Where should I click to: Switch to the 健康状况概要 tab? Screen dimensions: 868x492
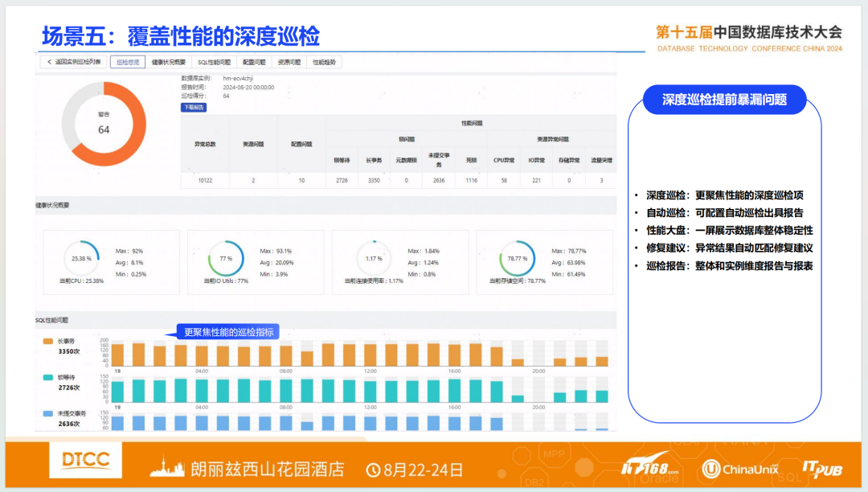pos(168,62)
